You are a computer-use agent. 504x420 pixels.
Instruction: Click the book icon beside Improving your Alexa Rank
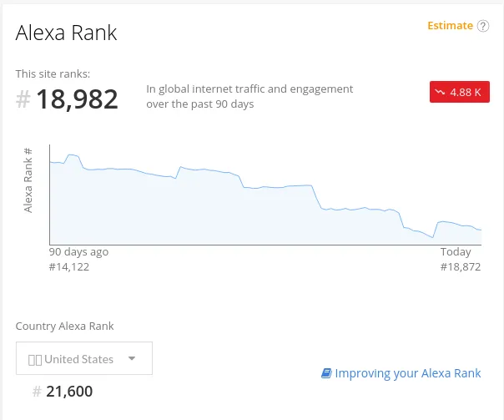(x=326, y=373)
